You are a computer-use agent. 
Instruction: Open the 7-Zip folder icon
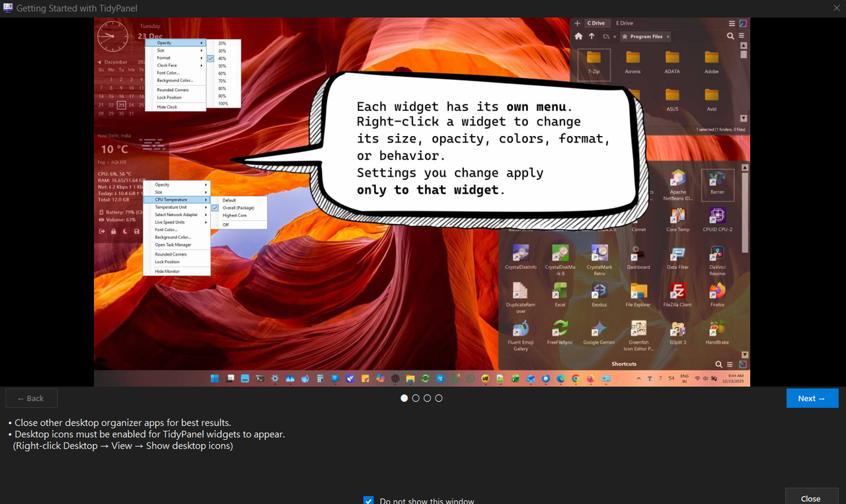594,57
